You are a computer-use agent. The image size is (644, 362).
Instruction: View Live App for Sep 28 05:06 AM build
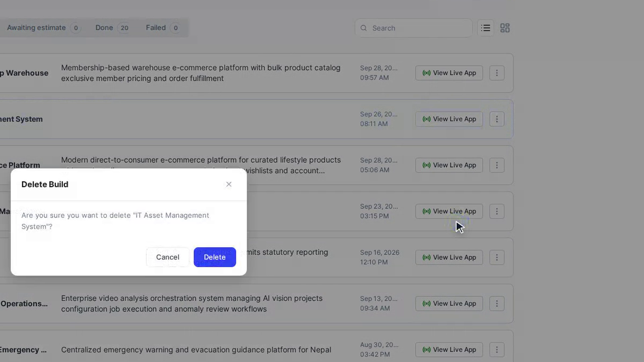point(449,165)
